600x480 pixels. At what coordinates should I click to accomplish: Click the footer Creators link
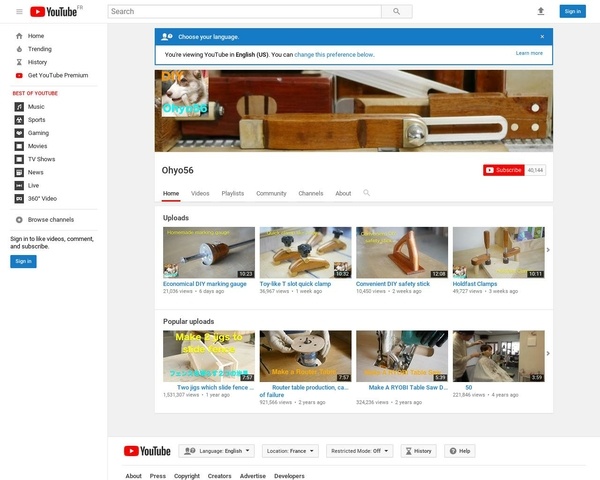[220, 476]
